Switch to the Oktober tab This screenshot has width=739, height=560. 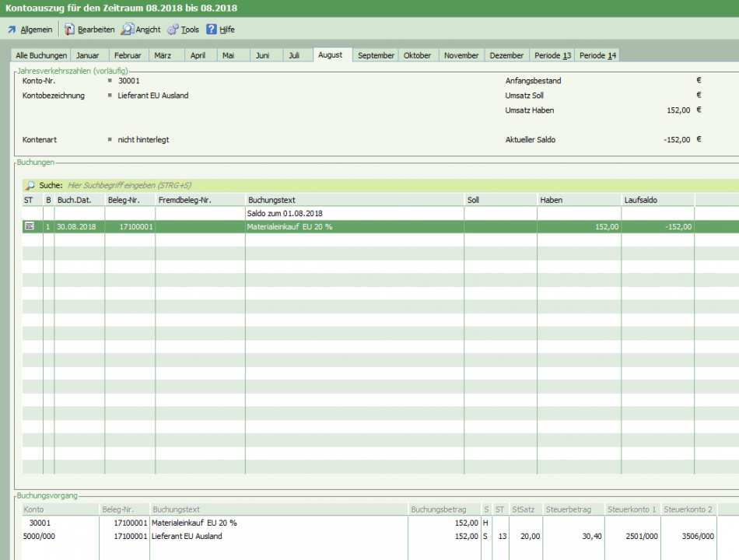pyautogui.click(x=419, y=55)
